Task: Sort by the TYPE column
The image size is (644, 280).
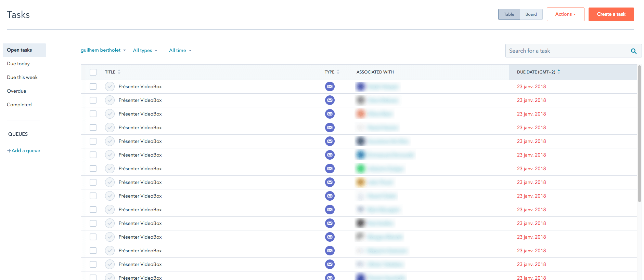Action: 332,72
